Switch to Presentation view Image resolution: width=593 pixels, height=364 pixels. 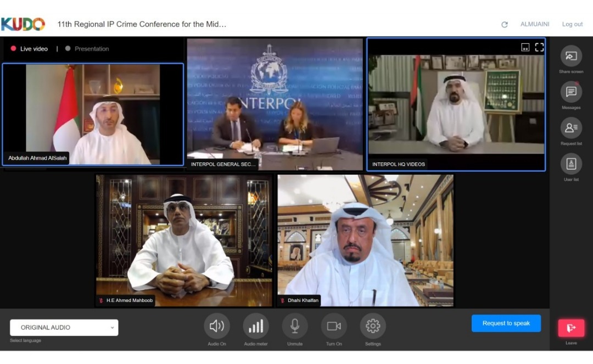point(92,49)
